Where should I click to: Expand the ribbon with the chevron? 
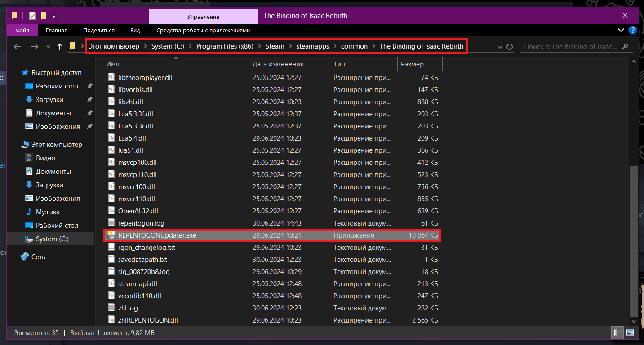click(621, 30)
